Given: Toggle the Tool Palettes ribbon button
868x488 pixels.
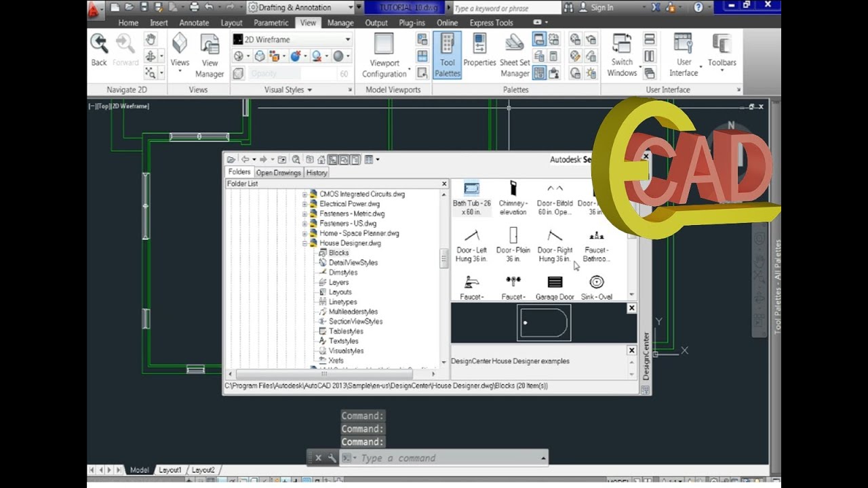Looking at the screenshot, I should tap(448, 56).
